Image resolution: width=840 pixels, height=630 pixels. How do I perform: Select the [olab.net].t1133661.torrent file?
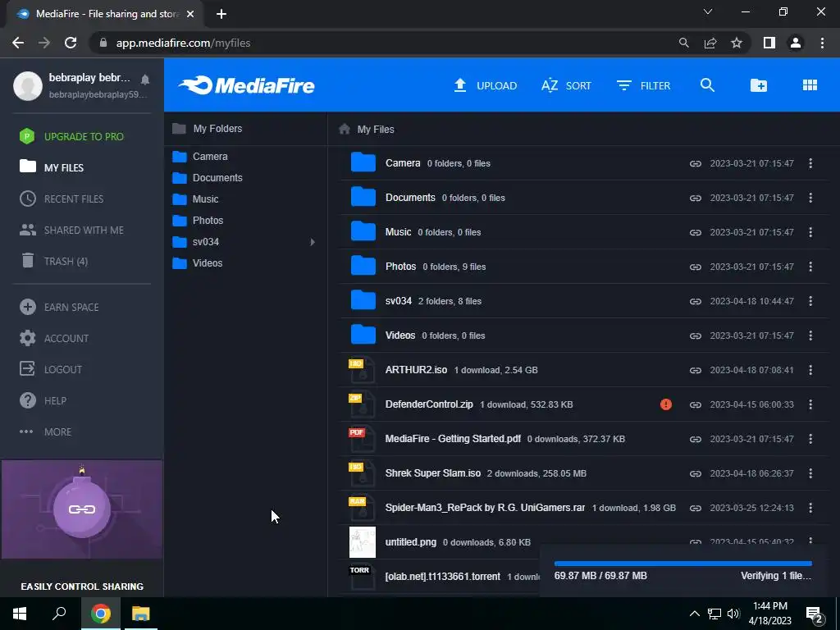tap(442, 577)
